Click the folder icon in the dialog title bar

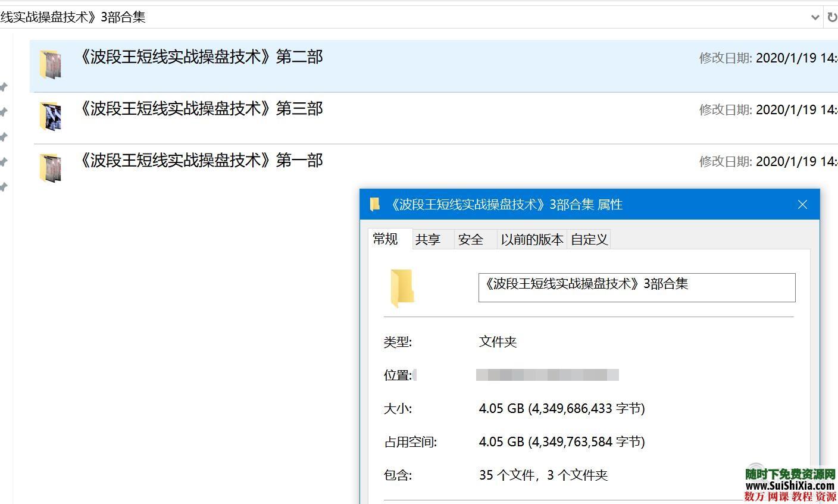[x=374, y=204]
